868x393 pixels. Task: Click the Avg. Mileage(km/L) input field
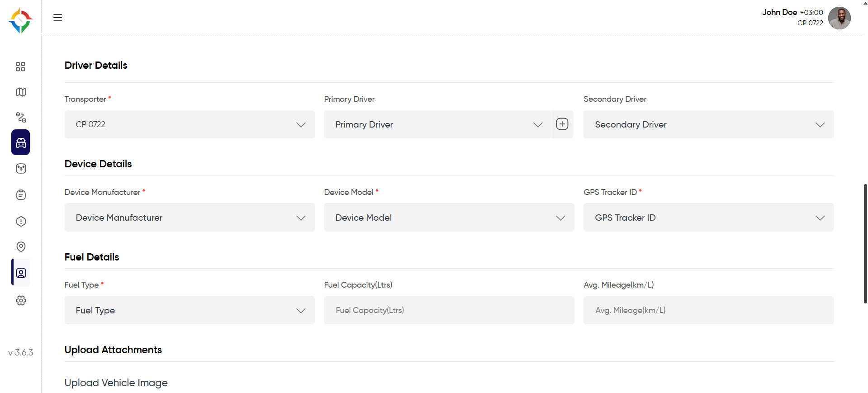coord(709,310)
